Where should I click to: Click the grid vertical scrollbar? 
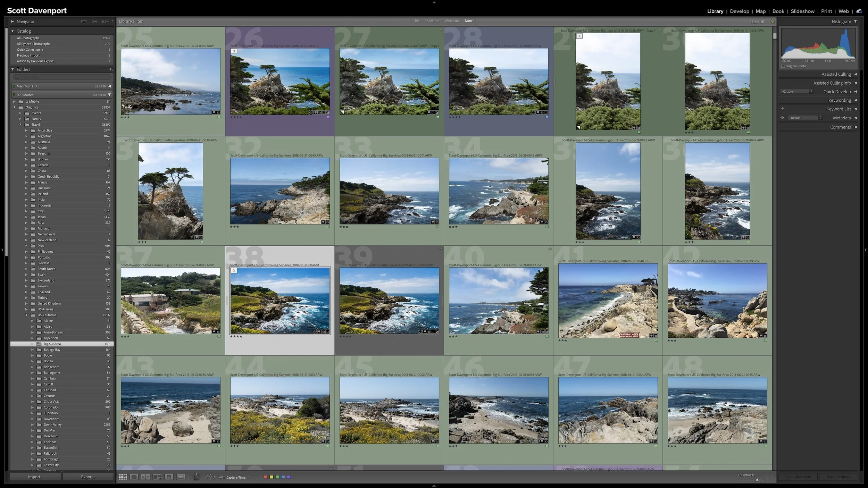(x=775, y=36)
